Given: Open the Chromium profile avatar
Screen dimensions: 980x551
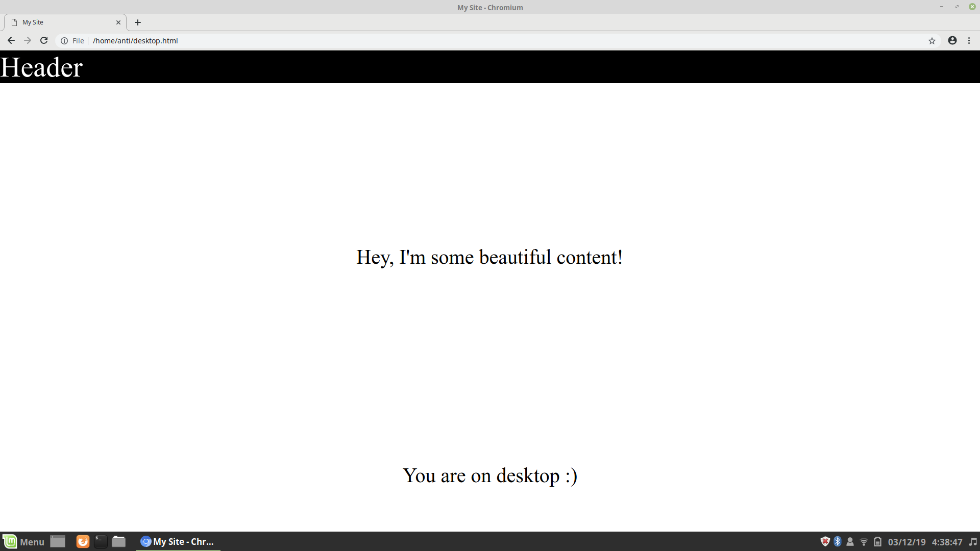Looking at the screenshot, I should 952,41.
